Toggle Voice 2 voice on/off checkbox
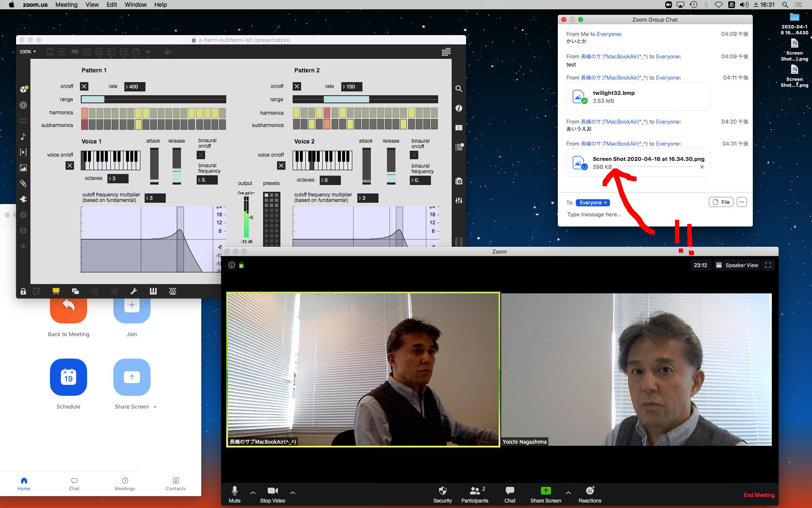The height and width of the screenshot is (508, 812). pyautogui.click(x=281, y=166)
